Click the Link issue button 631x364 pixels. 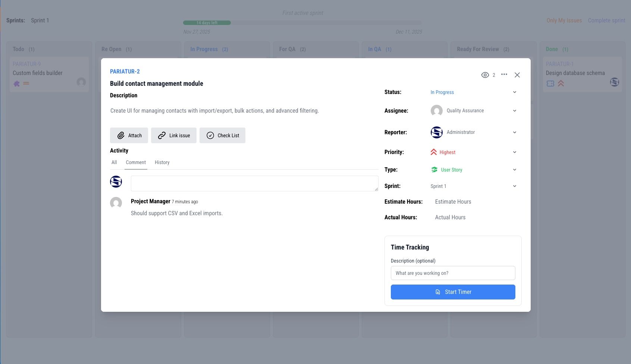coord(174,135)
